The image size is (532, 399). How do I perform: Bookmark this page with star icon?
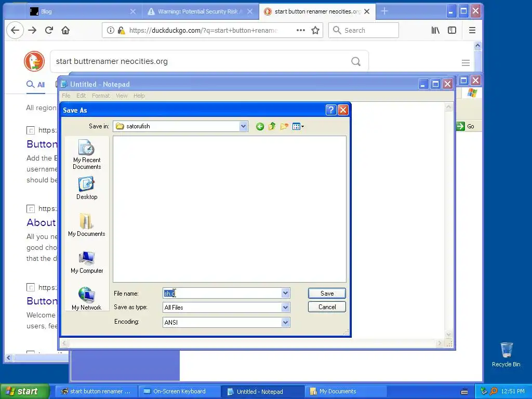click(315, 30)
